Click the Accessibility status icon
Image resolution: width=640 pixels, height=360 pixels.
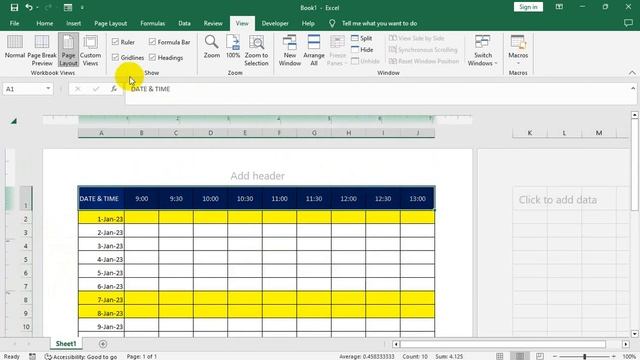pos(48,356)
